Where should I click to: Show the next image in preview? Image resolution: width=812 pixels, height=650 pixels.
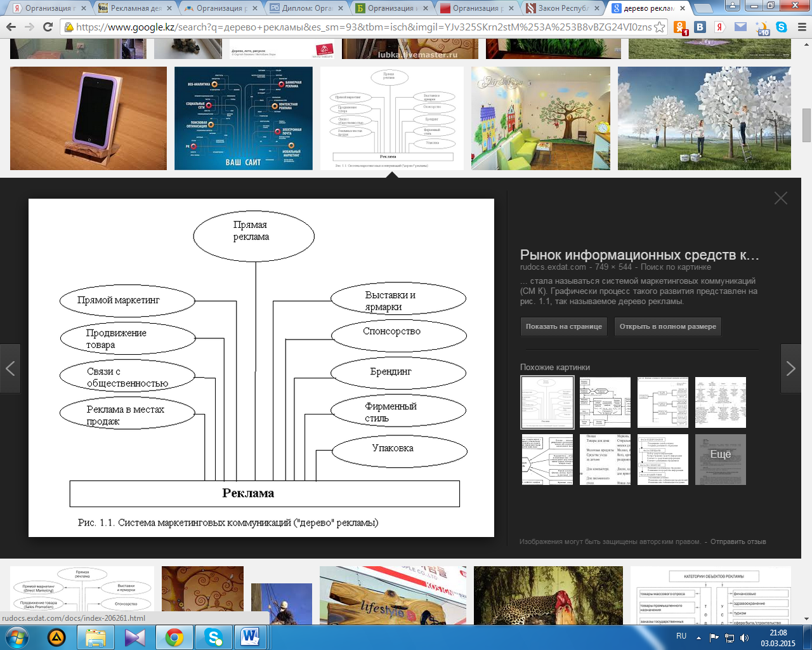pos(791,368)
